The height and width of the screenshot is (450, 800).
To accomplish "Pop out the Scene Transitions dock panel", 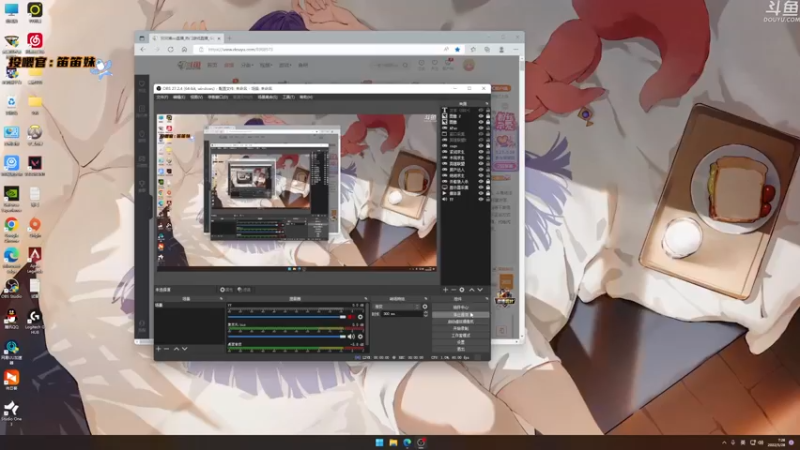I will (x=426, y=299).
